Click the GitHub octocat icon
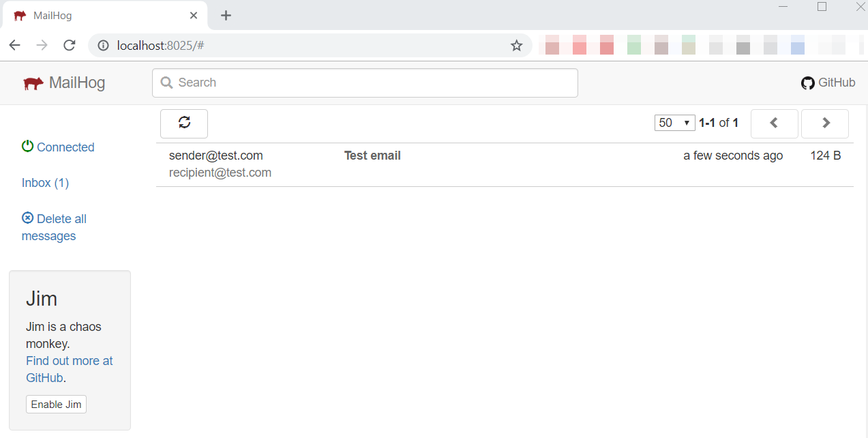Screen dimensions: 868x438 tap(808, 83)
